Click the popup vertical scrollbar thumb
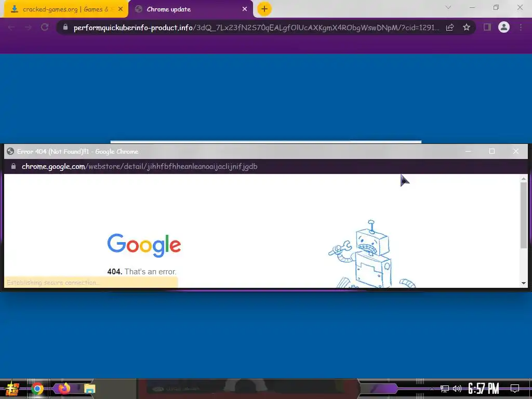The height and width of the screenshot is (399, 532). [x=524, y=215]
